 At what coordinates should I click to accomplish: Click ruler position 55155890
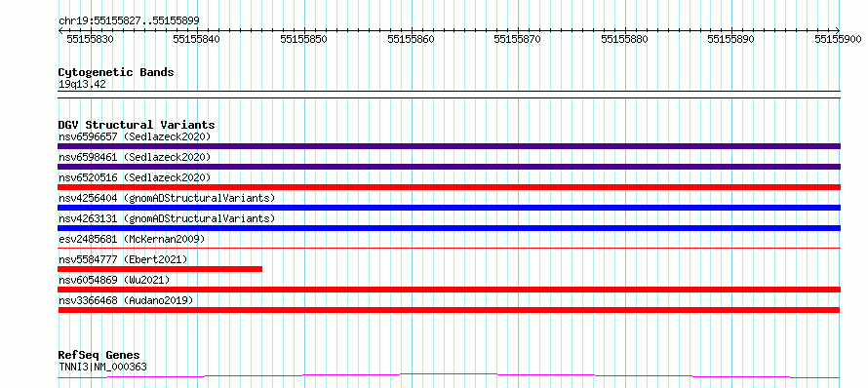click(731, 39)
